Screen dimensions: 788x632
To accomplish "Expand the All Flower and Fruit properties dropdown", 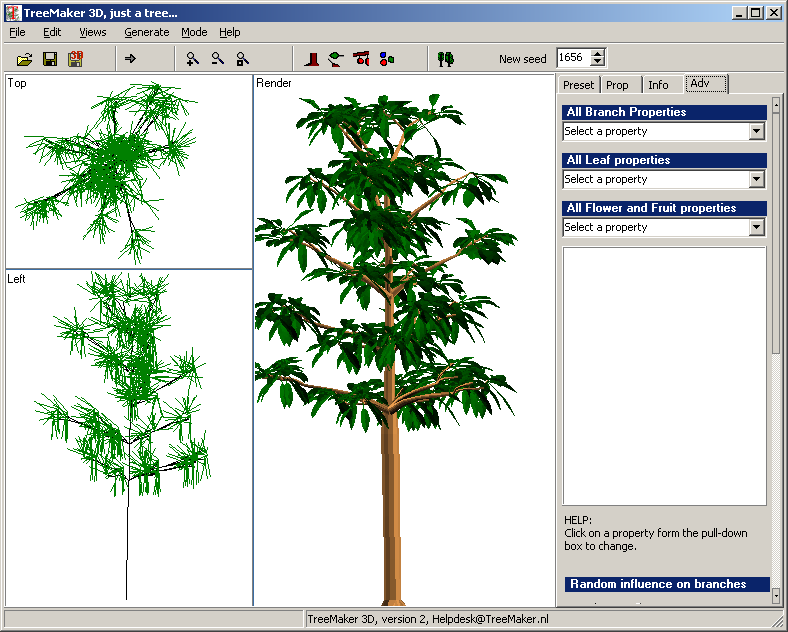I will pos(756,227).
